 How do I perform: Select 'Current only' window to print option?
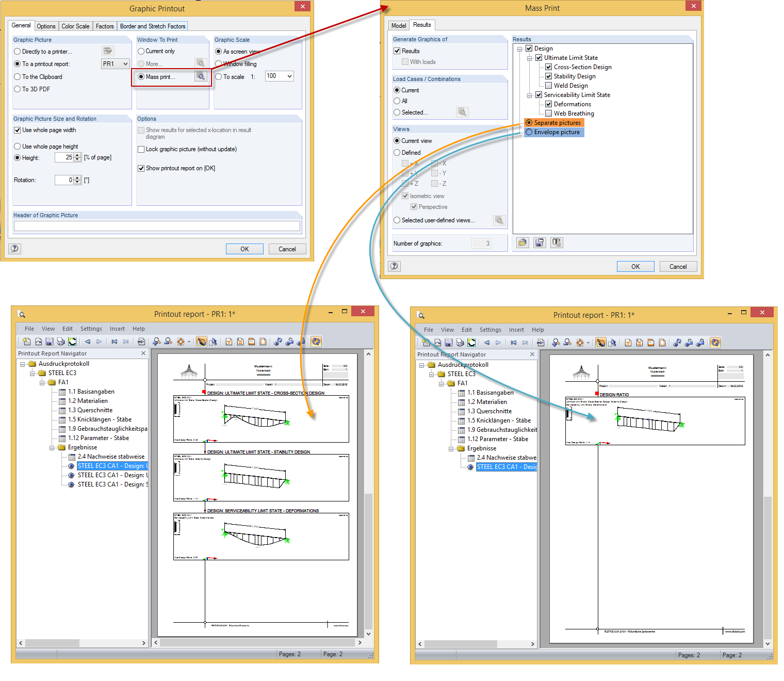click(x=141, y=51)
